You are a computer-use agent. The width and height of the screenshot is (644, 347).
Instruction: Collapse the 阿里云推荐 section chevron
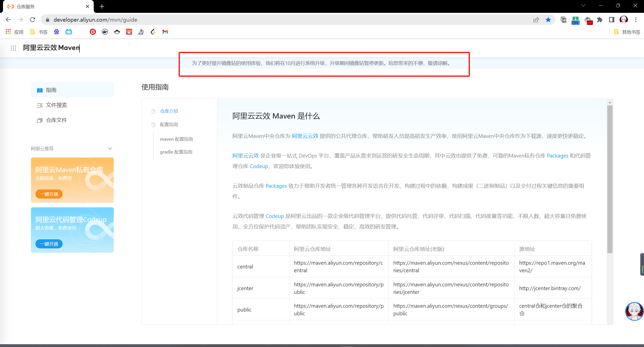click(110, 148)
